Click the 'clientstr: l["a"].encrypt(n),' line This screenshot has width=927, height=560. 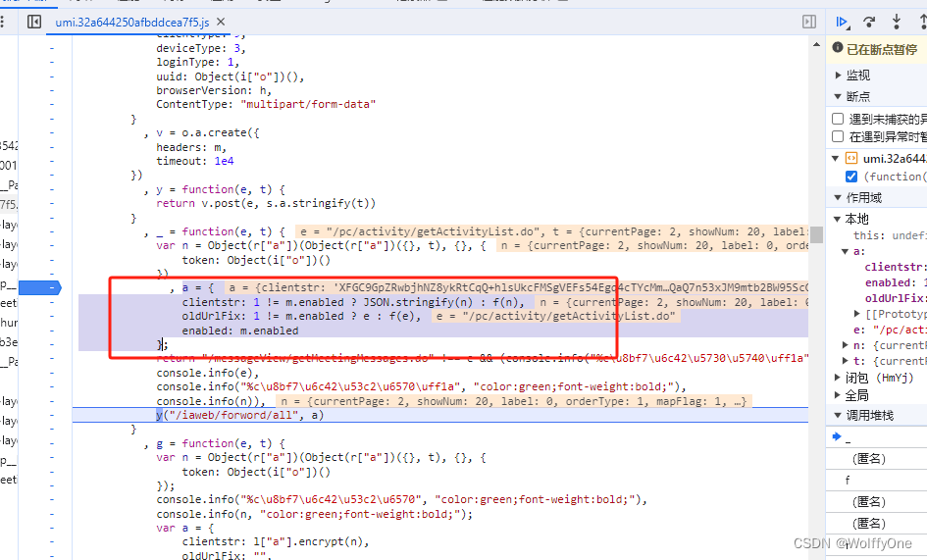(x=276, y=541)
